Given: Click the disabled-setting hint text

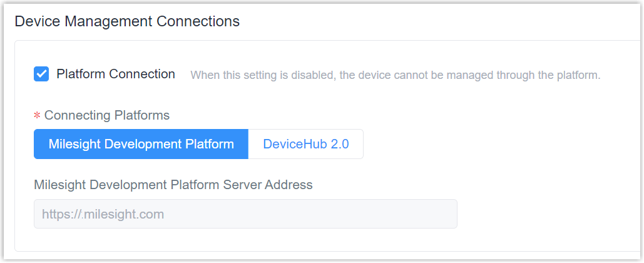Looking at the screenshot, I should pos(396,76).
